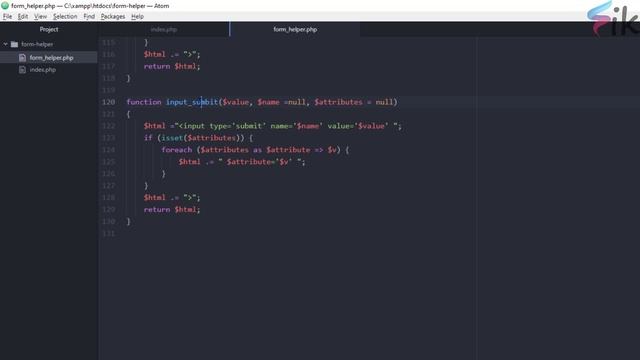Click the Atom app icon in title bar

tap(5, 6)
